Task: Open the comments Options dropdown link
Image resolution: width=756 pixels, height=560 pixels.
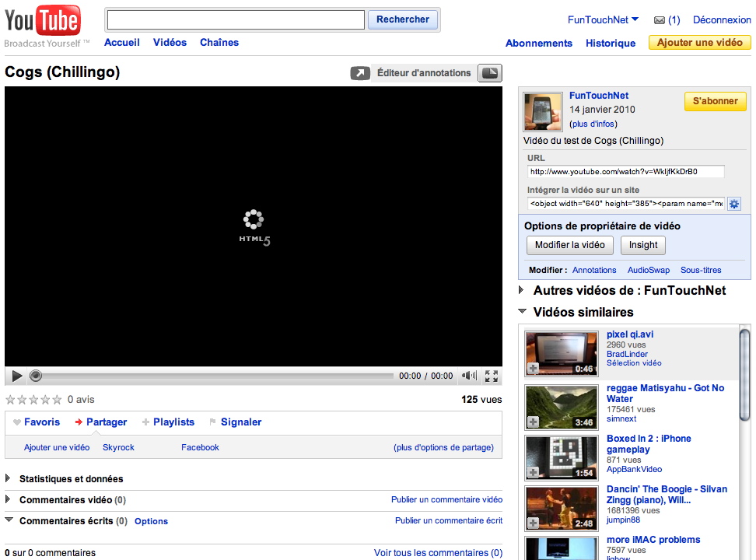Action: tap(152, 521)
